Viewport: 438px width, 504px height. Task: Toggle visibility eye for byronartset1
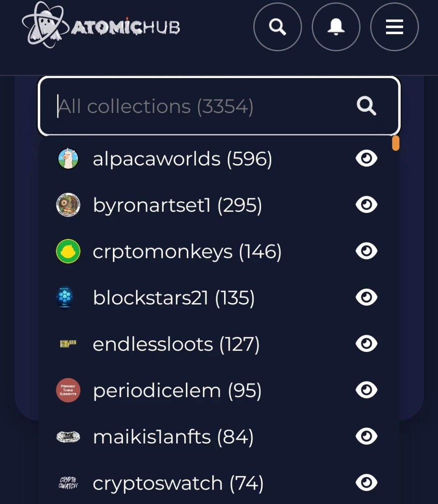pyautogui.click(x=366, y=205)
